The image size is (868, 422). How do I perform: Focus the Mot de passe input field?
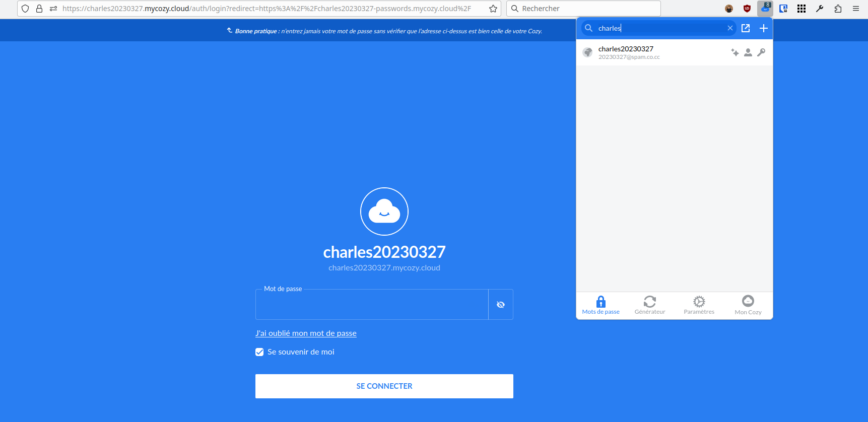tap(372, 305)
